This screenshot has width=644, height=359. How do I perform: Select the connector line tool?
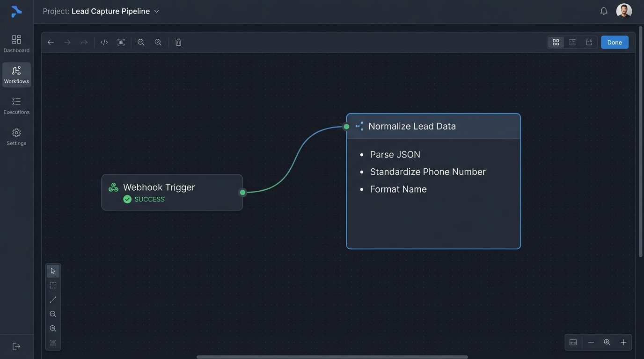pyautogui.click(x=53, y=299)
